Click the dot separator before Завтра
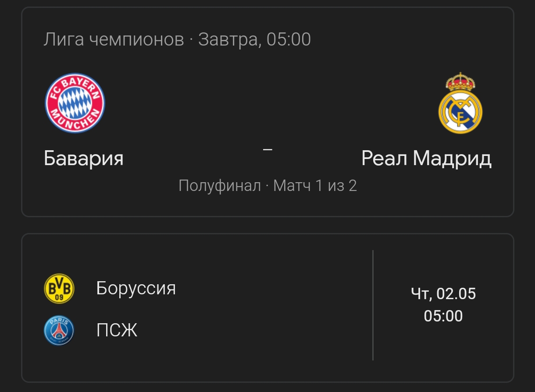The image size is (535, 392). click(191, 40)
